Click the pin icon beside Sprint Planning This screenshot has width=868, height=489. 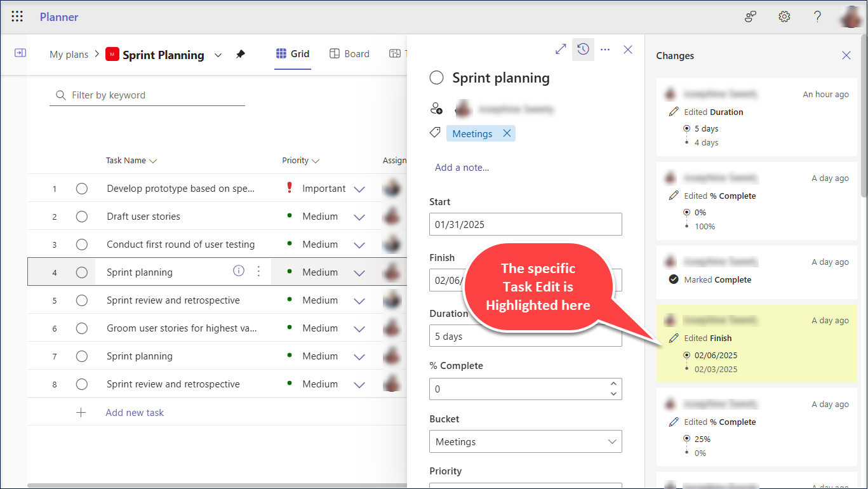pos(240,55)
